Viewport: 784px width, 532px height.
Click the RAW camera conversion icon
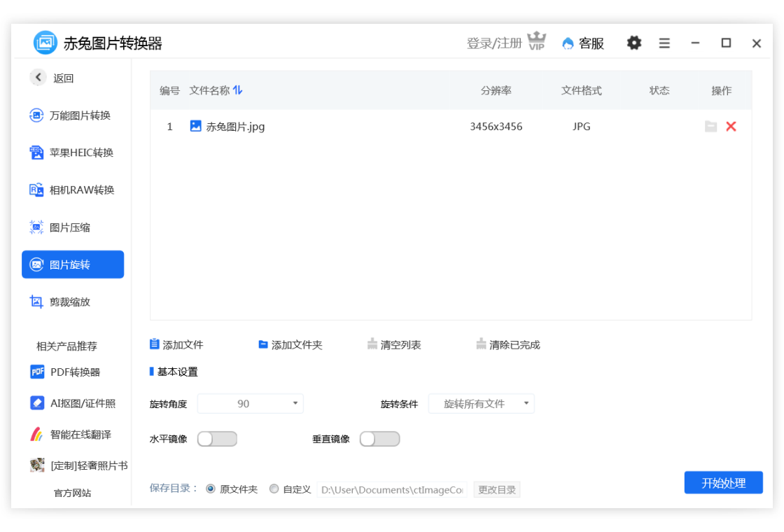[x=36, y=190]
